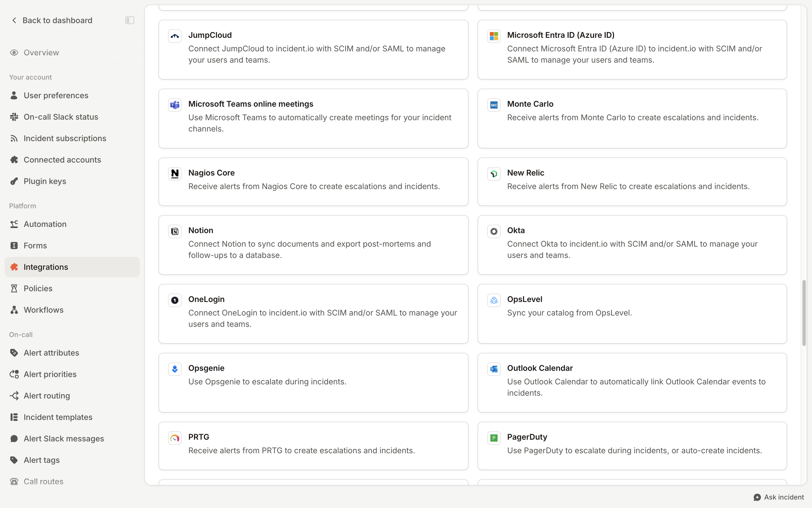
Task: Open the Outlook Calendar integration title
Action: click(x=540, y=368)
